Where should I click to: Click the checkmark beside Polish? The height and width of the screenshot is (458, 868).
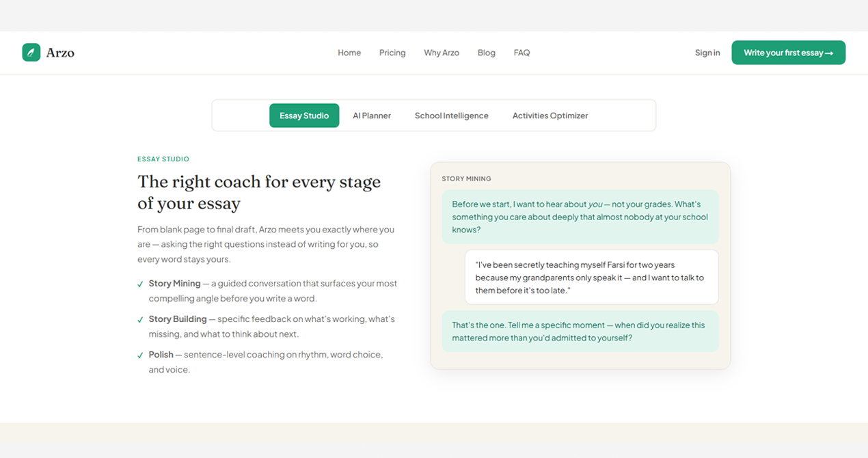[x=140, y=355]
